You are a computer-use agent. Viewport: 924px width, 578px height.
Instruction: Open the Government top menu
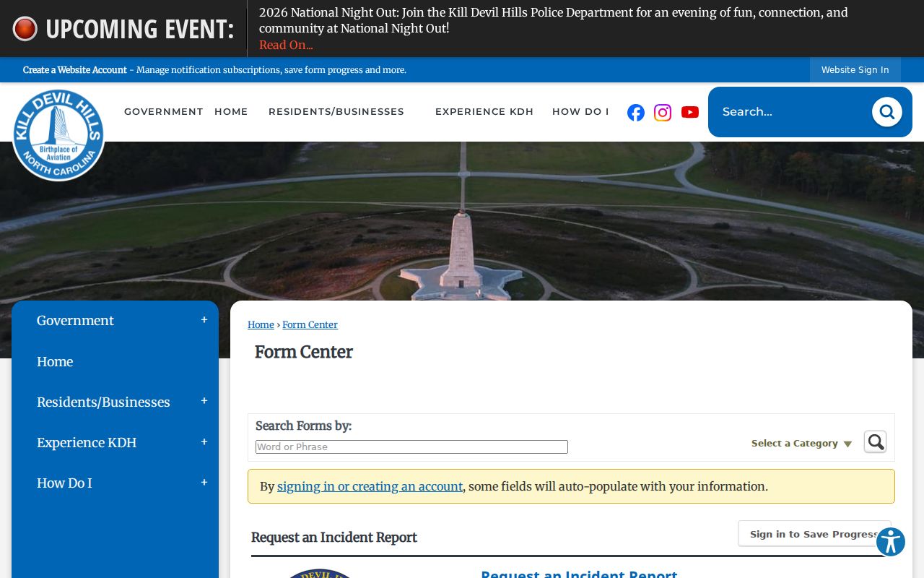click(x=164, y=112)
